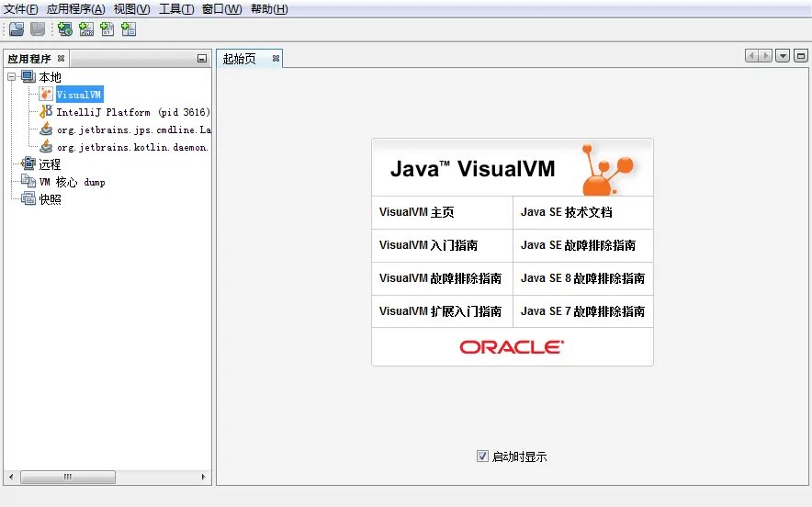
Task: Click the greyed-out Save snapshot toolbar icon
Action: click(x=38, y=29)
